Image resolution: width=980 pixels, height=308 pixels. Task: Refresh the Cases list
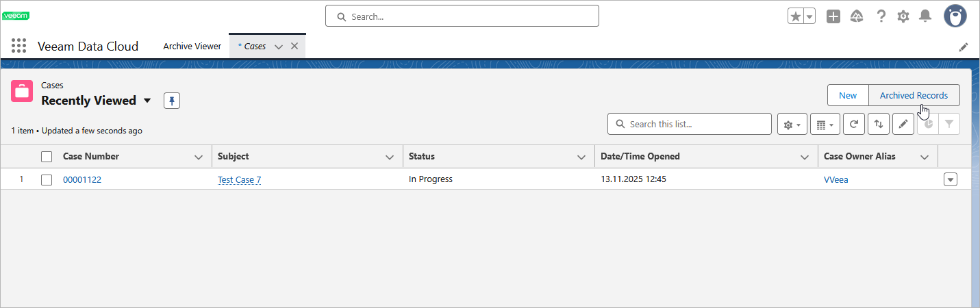point(853,125)
